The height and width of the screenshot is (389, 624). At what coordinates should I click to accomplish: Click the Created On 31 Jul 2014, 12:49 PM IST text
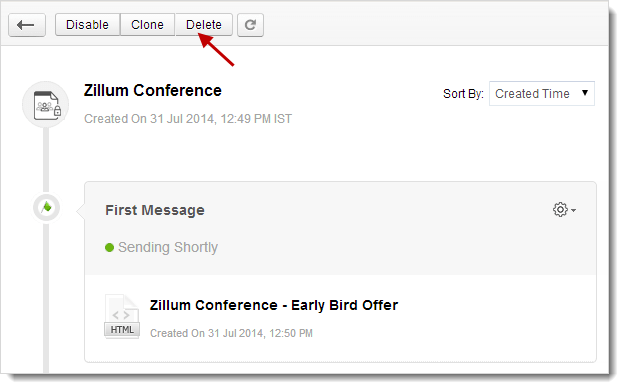[188, 119]
